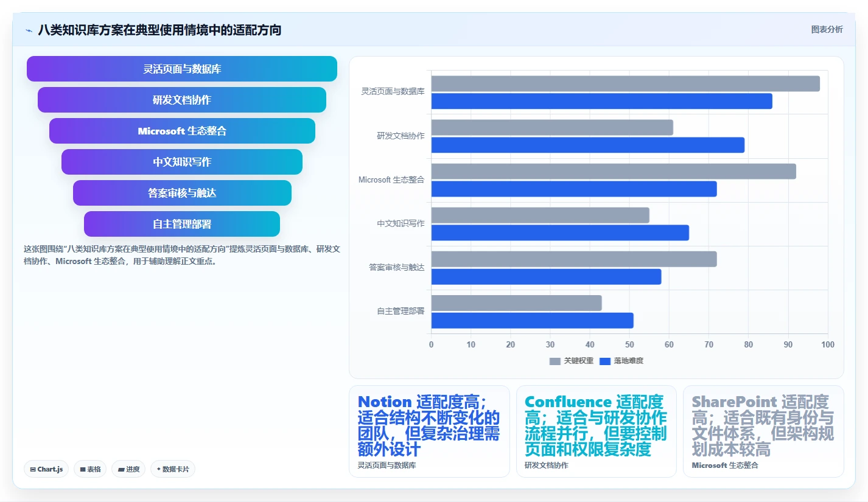Click the gray bar for 自主管理部署
Screen dimensions: 868x502
[517, 303]
